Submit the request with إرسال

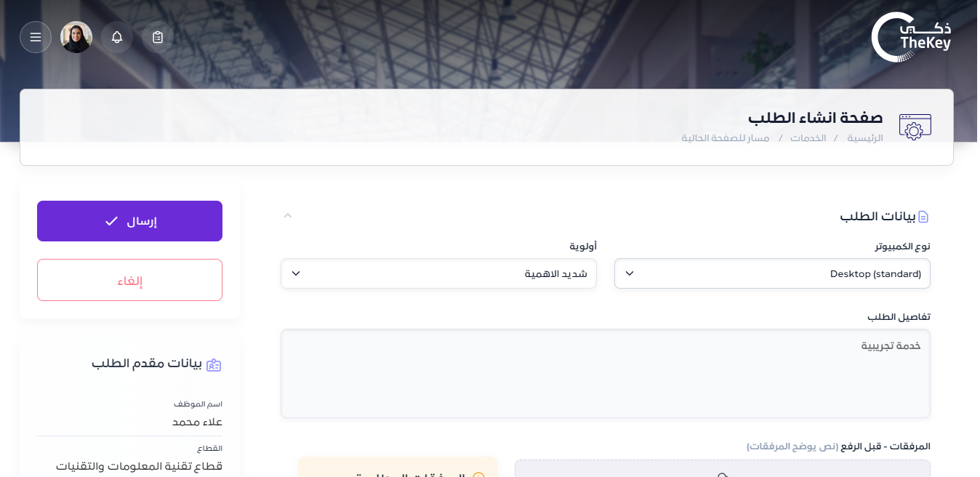click(x=129, y=221)
